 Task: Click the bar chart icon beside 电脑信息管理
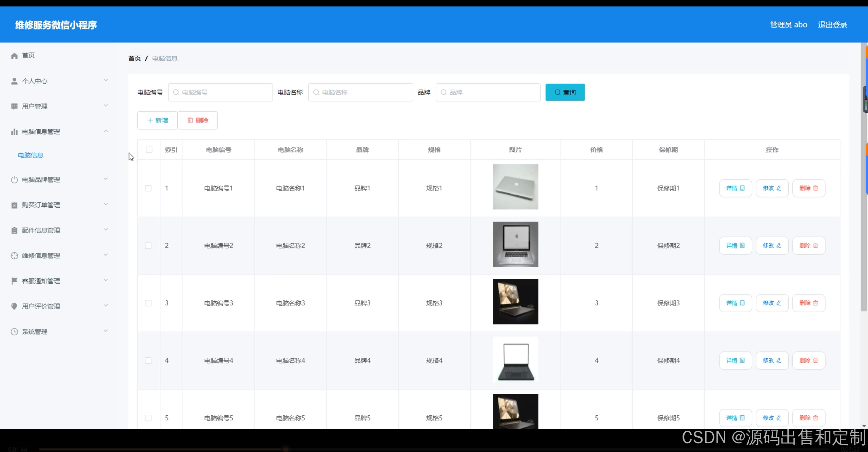[14, 132]
